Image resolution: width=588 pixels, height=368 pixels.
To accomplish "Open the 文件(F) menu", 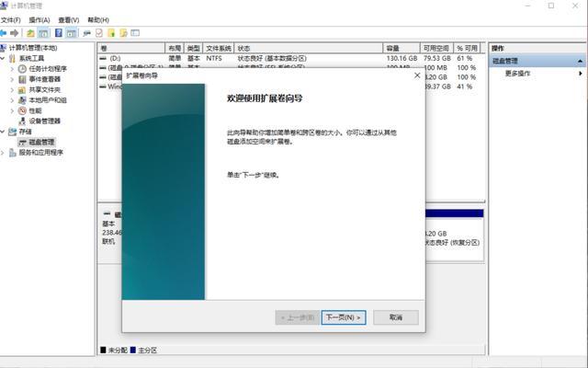I will coord(11,19).
